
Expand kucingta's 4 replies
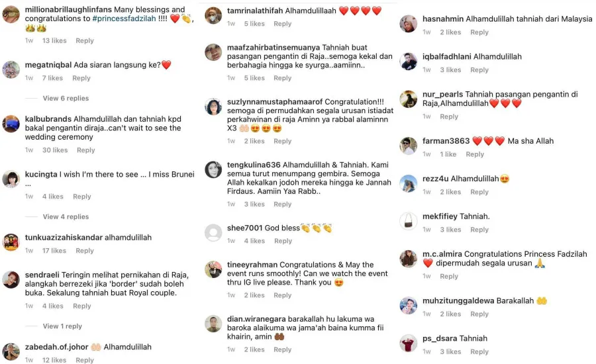tap(65, 216)
